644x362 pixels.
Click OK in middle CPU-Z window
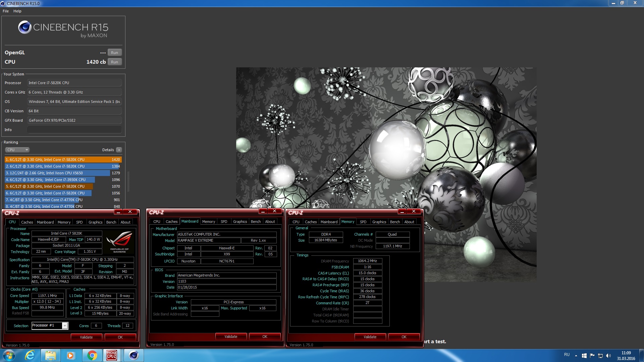click(265, 337)
